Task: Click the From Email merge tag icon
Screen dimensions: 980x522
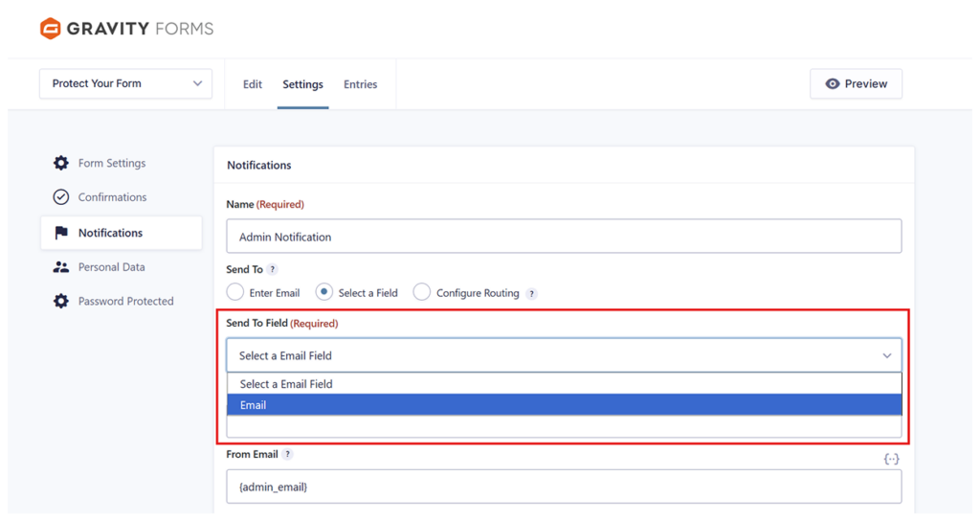Action: point(891,460)
